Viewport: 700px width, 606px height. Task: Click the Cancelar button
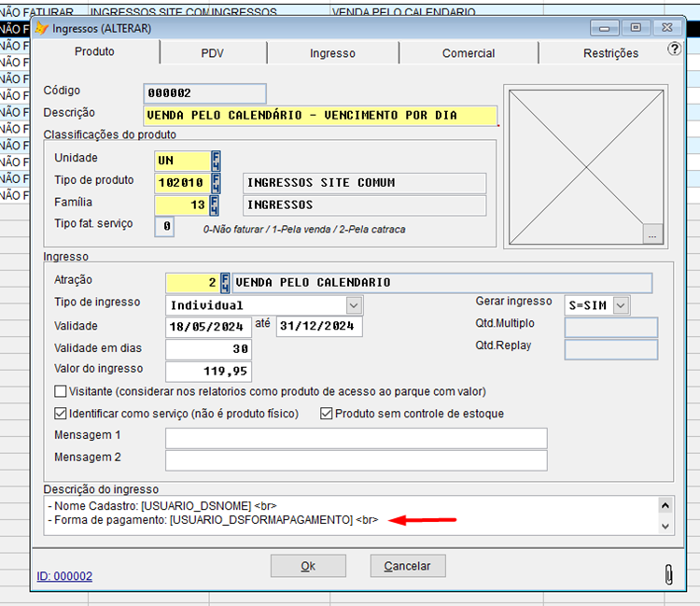tap(407, 566)
